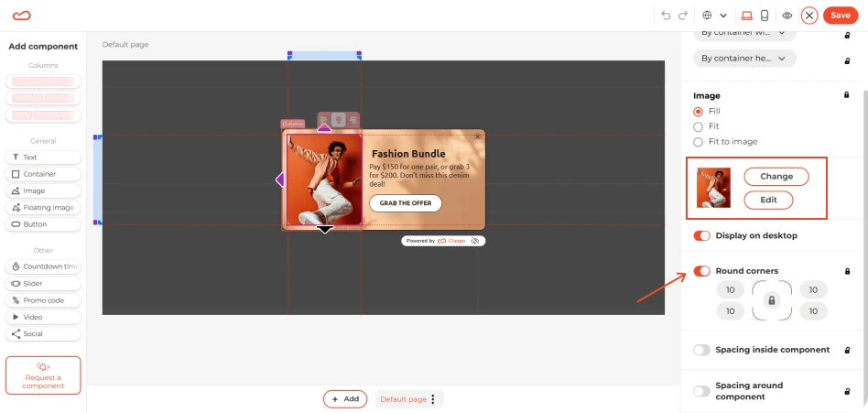The width and height of the screenshot is (868, 413).
Task: Enable Spacing around component
Action: coord(702,391)
